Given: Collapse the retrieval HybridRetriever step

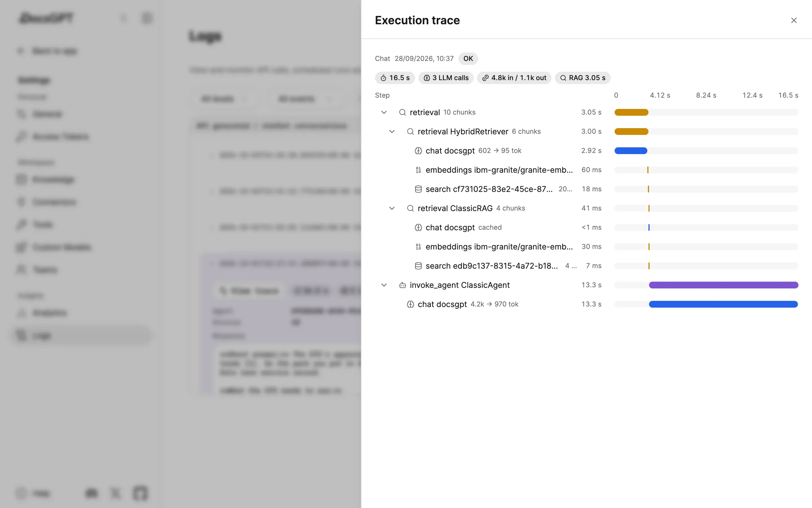Looking at the screenshot, I should [392, 131].
